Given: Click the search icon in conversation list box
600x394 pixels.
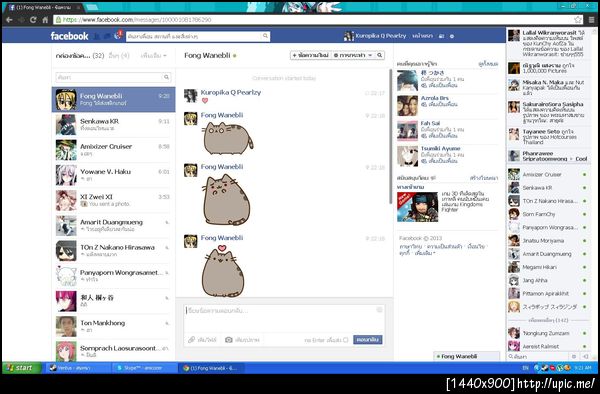Looking at the screenshot, I should 166,77.
